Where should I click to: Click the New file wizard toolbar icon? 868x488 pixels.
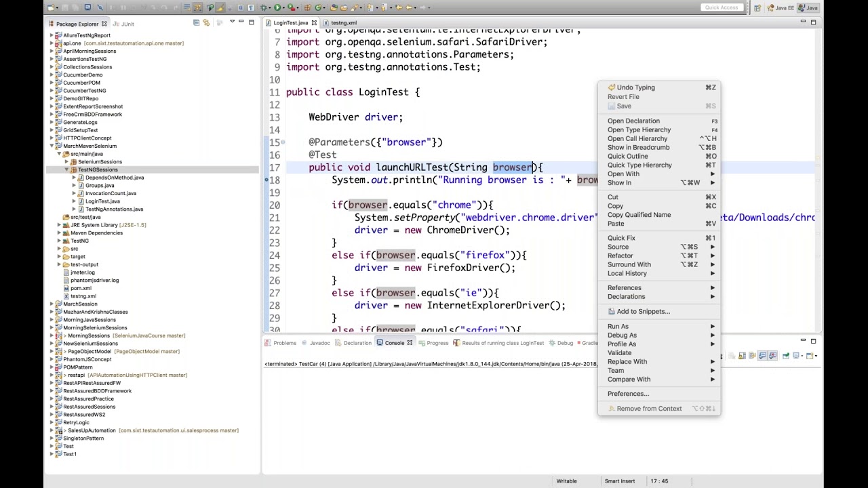pos(51,7)
